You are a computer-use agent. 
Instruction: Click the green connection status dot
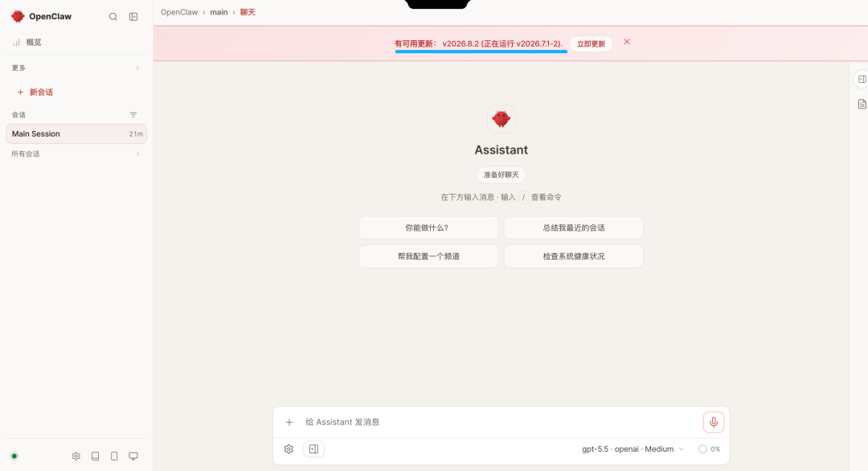click(x=14, y=456)
